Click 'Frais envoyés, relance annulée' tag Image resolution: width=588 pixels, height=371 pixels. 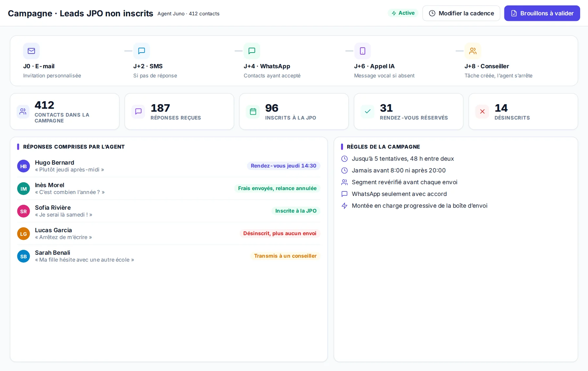tap(277, 188)
